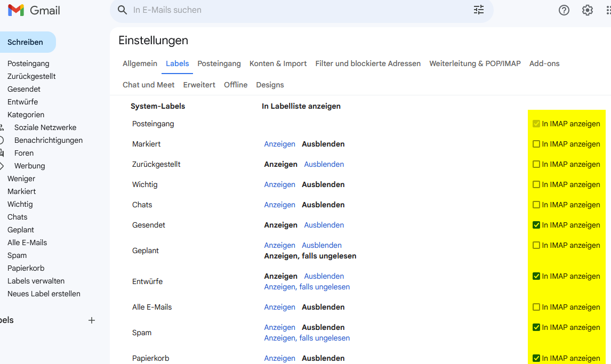611x364 pixels.
Task: Uncheck 'In IMAP anzeigen' for Gesendet
Action: pyautogui.click(x=536, y=225)
